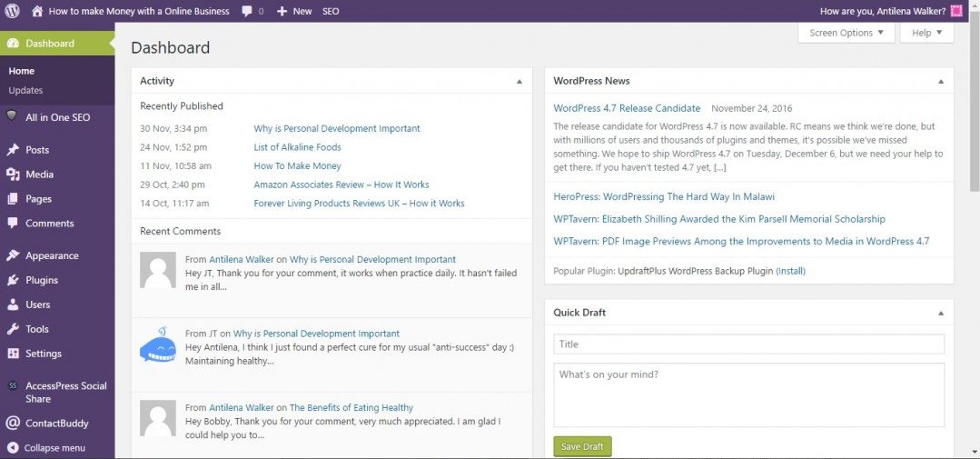Click the ContactBuddy at-sign icon
980x459 pixels.
[13, 423]
